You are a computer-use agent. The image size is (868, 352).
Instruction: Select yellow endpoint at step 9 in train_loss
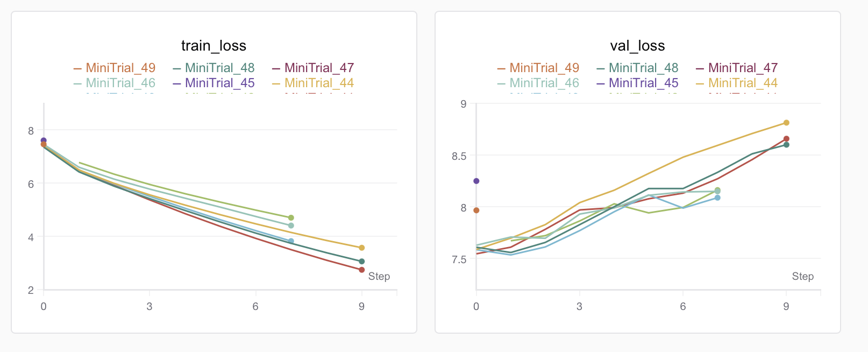click(361, 248)
